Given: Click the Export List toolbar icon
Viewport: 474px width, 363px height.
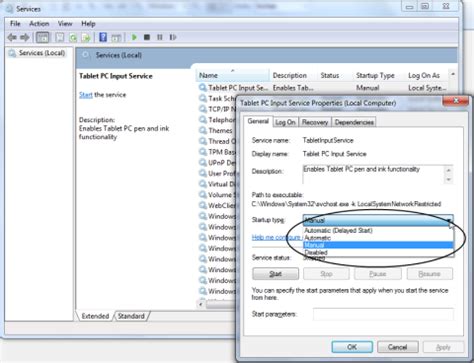Looking at the screenshot, I should point(86,37).
